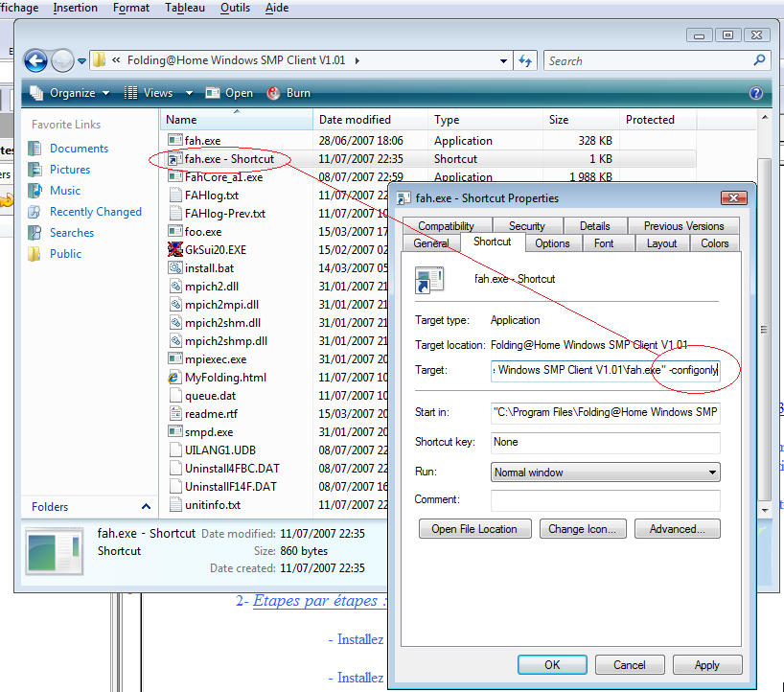The height and width of the screenshot is (692, 784).
Task: Select the mpich2mpi.dll file icon
Action: point(175,305)
